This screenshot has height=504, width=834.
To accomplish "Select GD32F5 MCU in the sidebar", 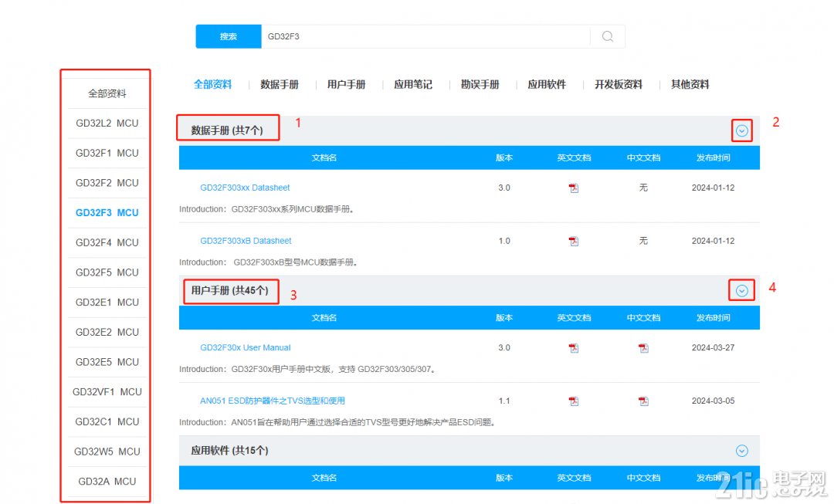I will [x=107, y=272].
